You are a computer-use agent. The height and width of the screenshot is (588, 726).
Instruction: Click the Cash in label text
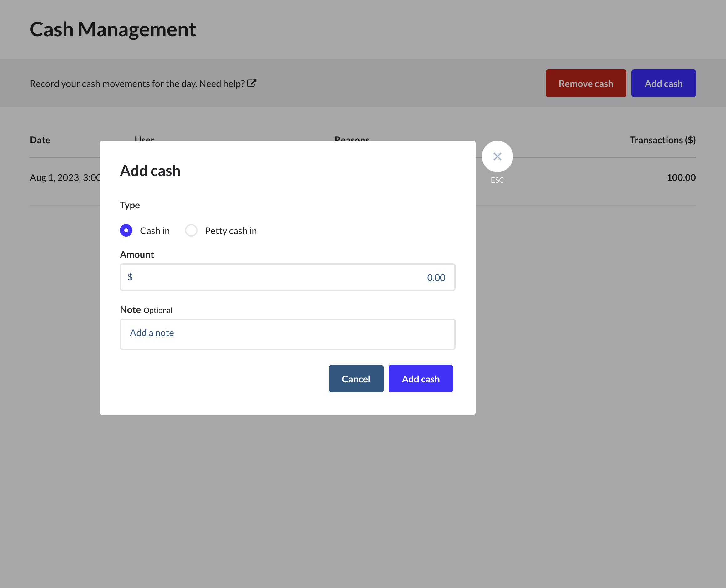click(x=154, y=231)
